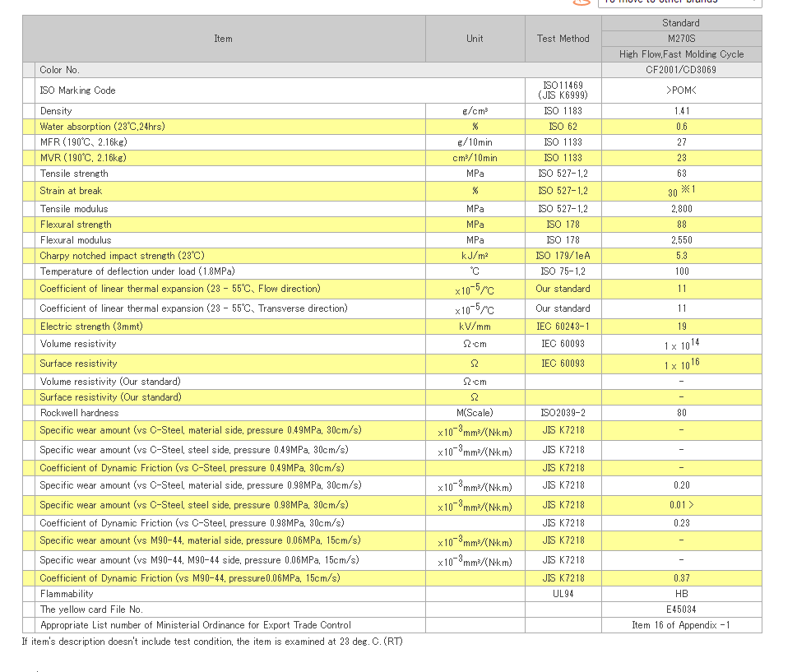
Task: Select "Temperature of deflection under load (1.8MPa)" label
Action: click(x=137, y=271)
